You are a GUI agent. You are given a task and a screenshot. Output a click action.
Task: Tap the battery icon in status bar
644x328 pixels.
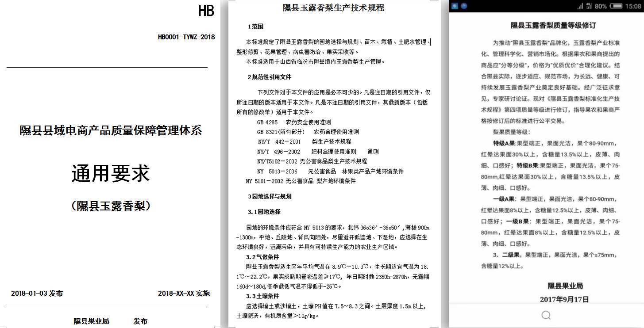615,6
